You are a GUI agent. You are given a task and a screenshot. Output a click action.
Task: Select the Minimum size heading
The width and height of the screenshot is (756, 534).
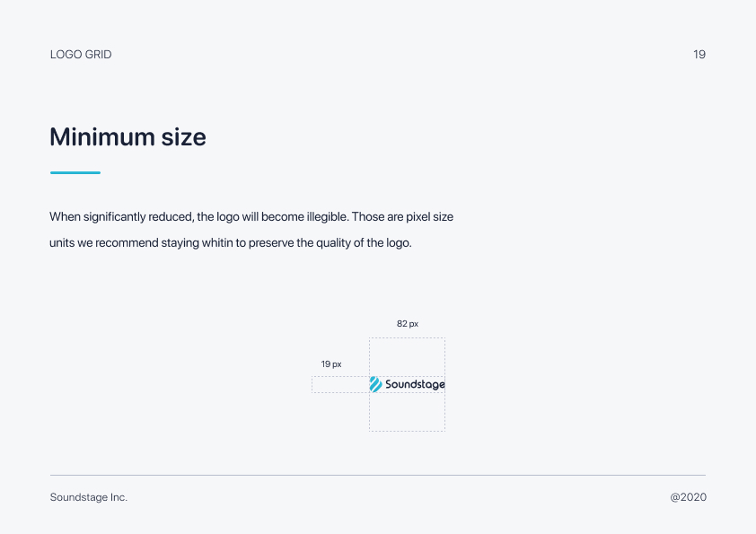[127, 137]
